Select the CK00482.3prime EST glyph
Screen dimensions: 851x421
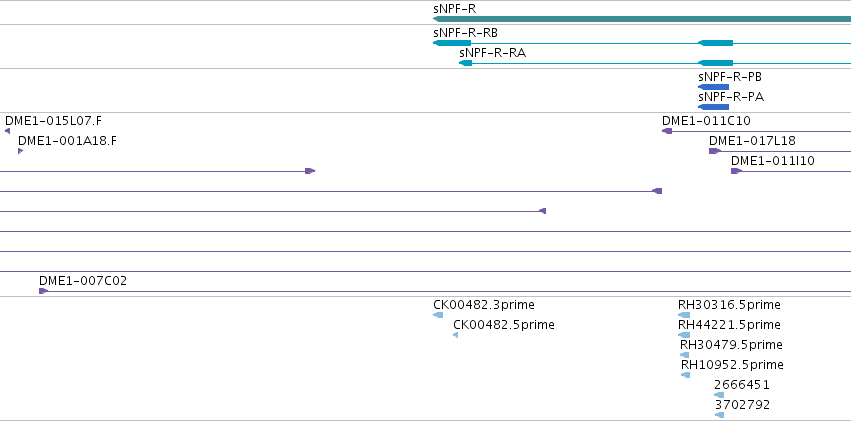[x=438, y=315]
